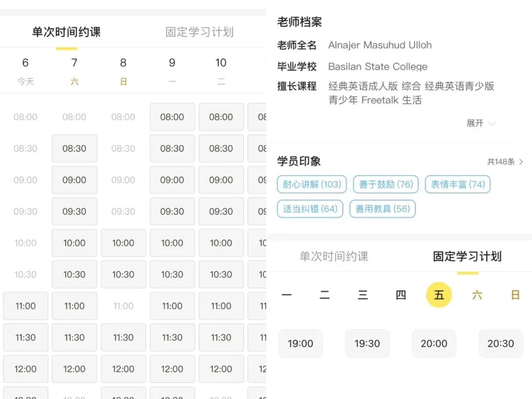Tap 耐心讲解 (103) impression tag
The image size is (532, 399).
coord(312,184)
